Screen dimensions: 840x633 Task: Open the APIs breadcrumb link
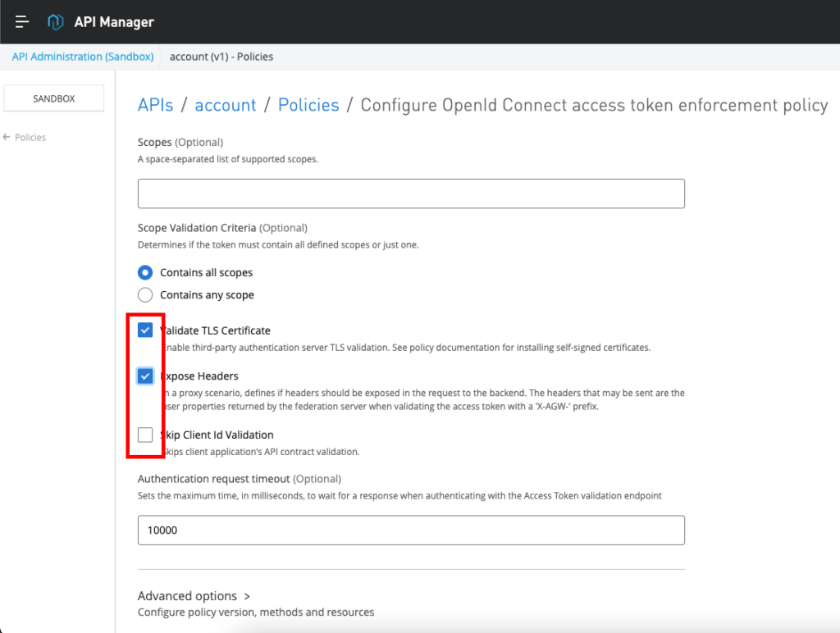tap(156, 105)
